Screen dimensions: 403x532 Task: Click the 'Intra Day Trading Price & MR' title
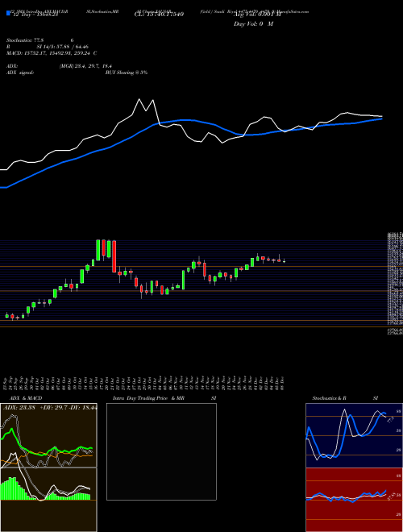click(148, 398)
